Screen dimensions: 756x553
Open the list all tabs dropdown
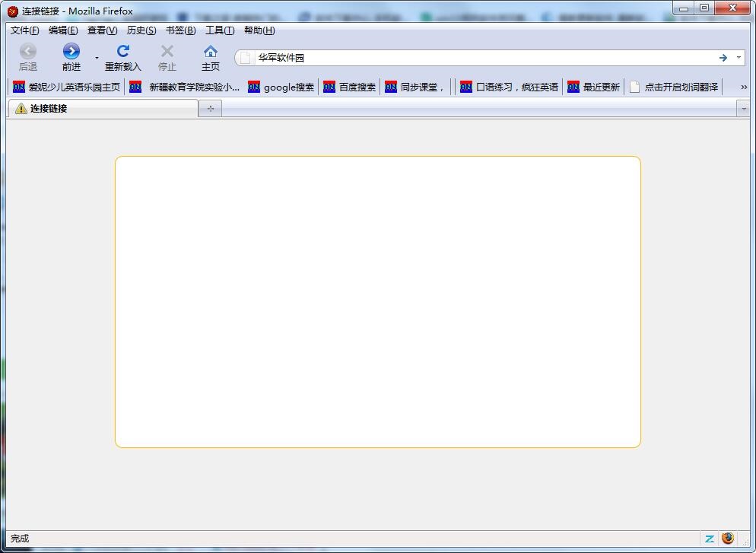click(743, 109)
